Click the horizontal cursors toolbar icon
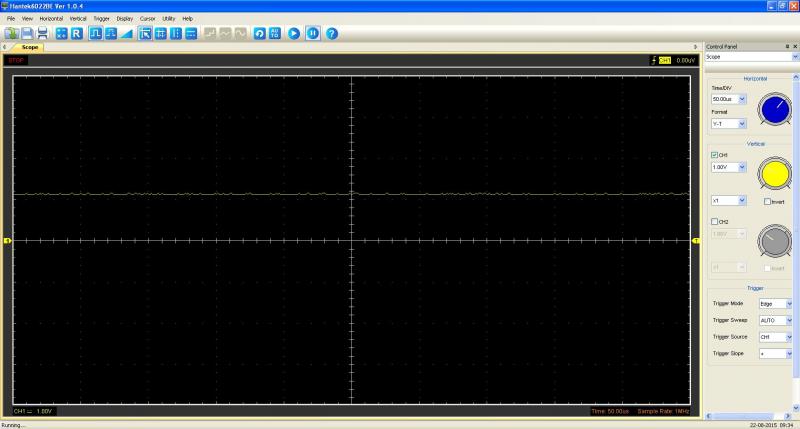Screen dimensions: 800x429 tap(191, 34)
